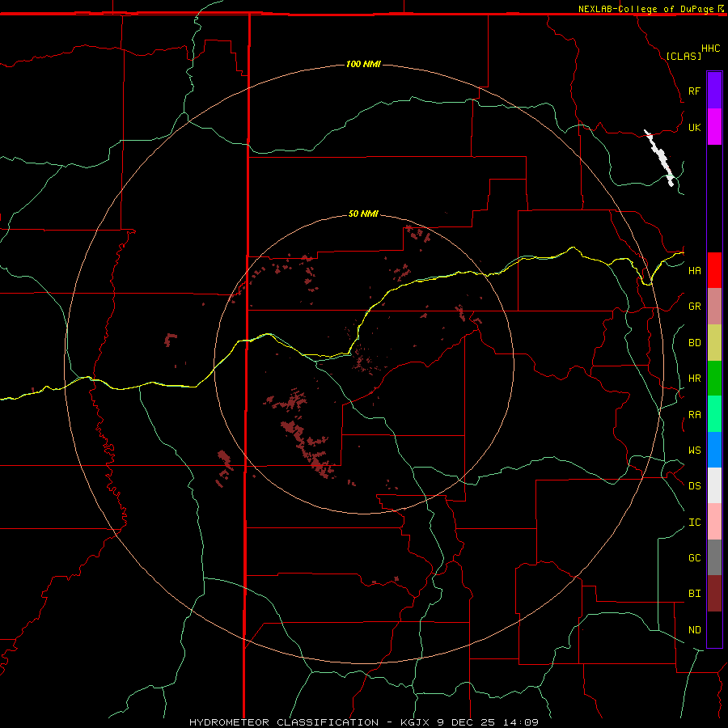Click the UK legend label
The width and height of the screenshot is (728, 728).
tap(694, 127)
